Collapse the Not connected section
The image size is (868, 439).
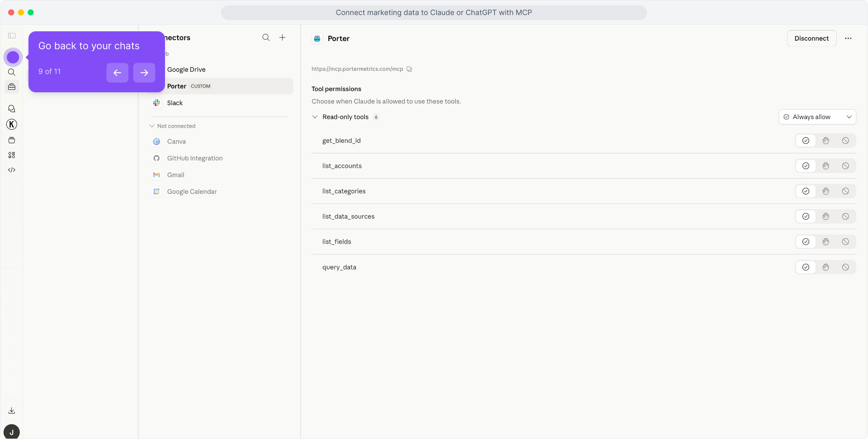pyautogui.click(x=152, y=126)
